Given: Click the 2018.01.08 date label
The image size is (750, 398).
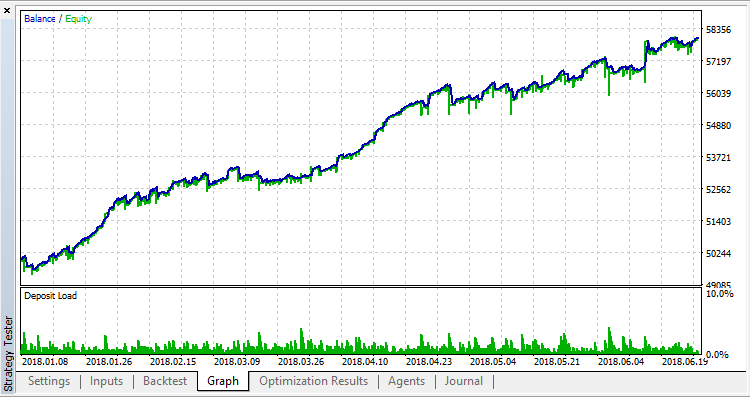Looking at the screenshot, I should (x=45, y=362).
